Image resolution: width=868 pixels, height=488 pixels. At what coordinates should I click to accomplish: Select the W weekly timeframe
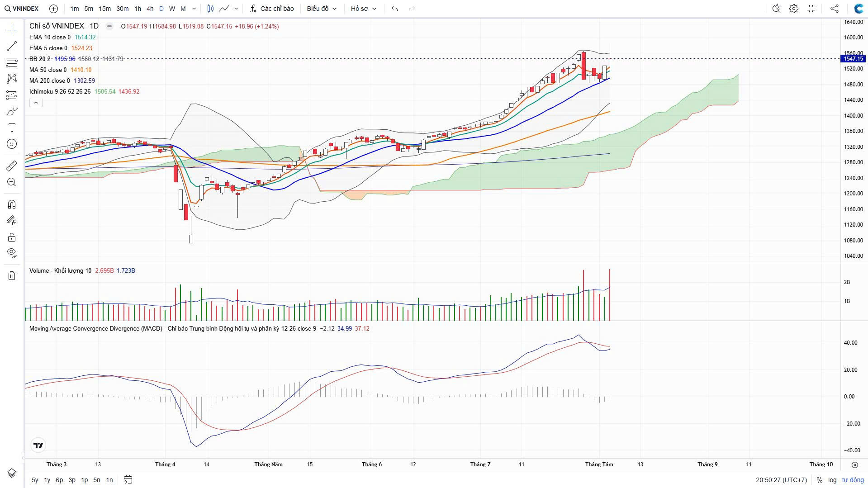click(172, 9)
